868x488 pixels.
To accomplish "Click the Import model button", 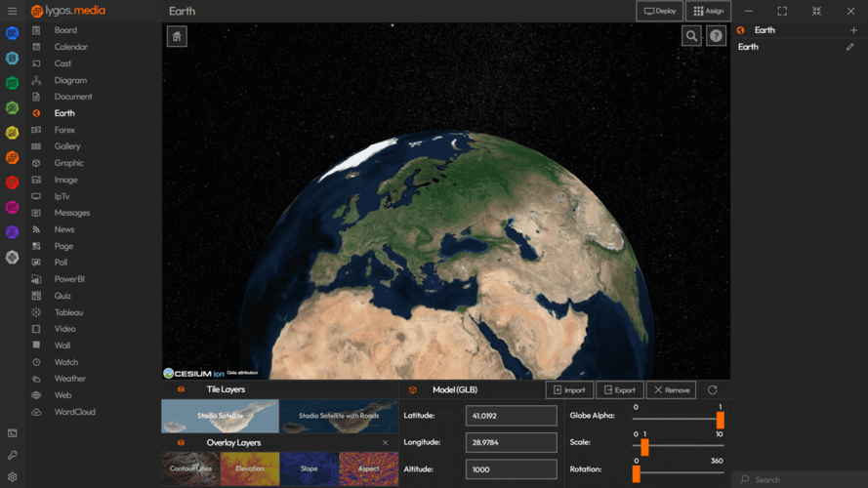I will coord(569,390).
